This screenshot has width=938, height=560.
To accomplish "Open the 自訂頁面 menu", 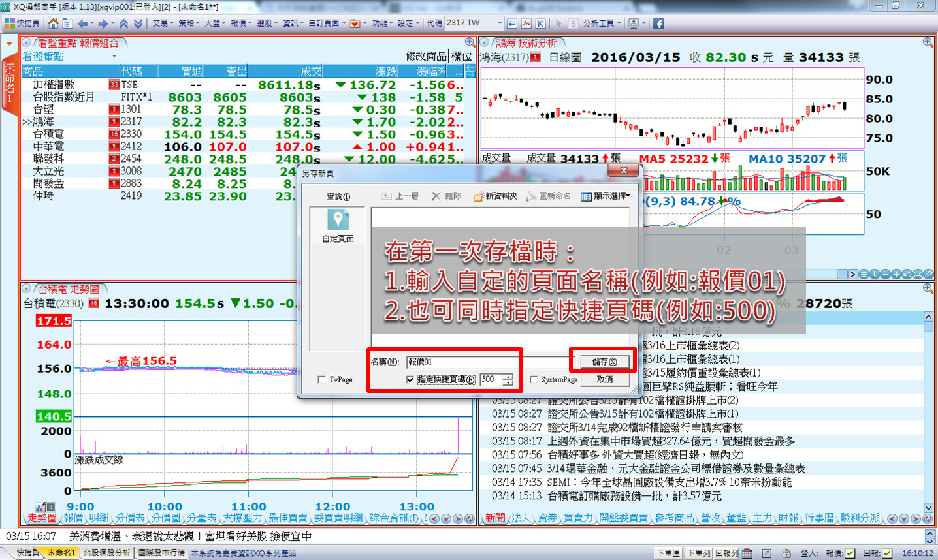I will coord(327,23).
